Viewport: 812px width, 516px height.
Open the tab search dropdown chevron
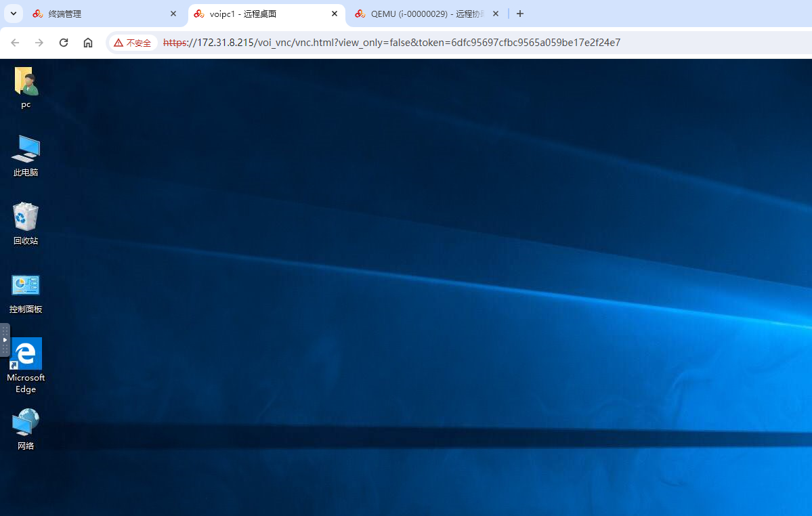(x=13, y=14)
